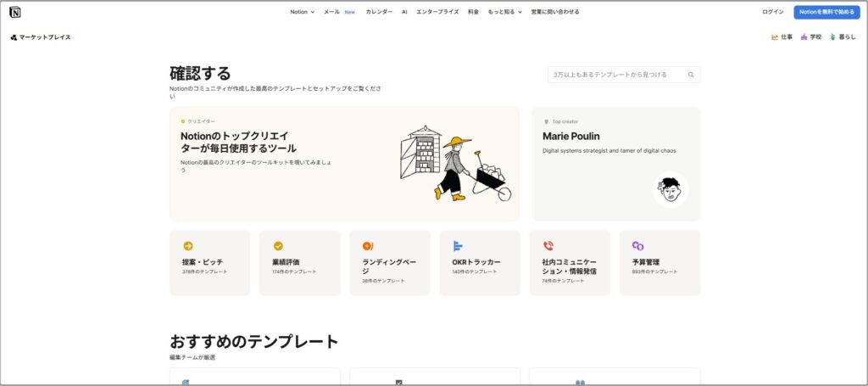Click the 予算管理 purple coins icon
Viewport: 868px width, 386px height.
point(637,246)
